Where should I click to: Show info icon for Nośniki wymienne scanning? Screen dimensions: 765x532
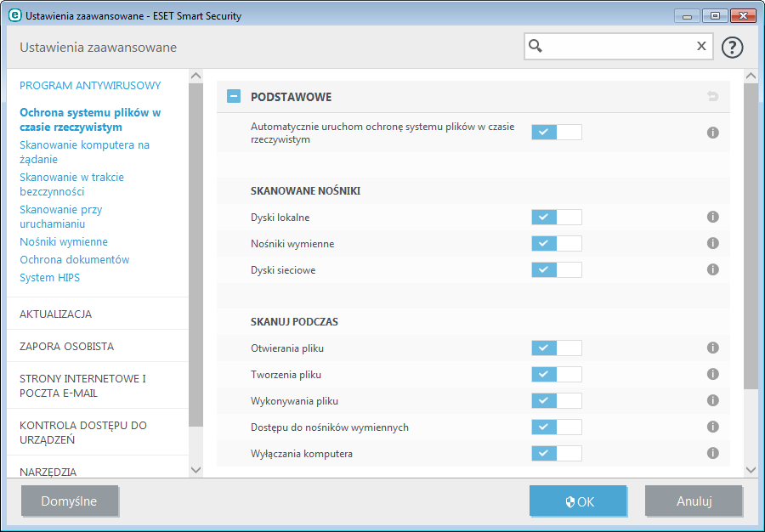coord(713,243)
